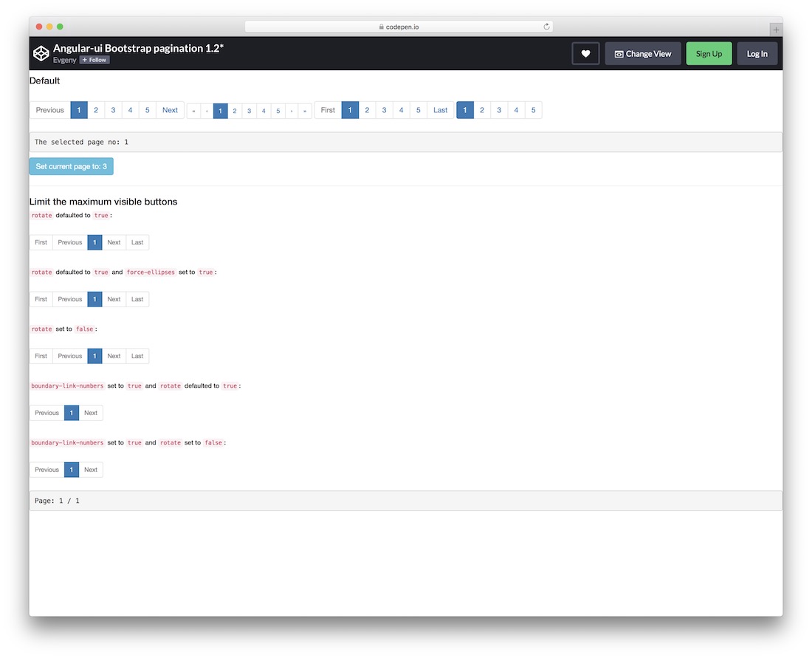Click Previous in the boundary-link-numbers demo
Viewport: 812px width, 658px height.
(46, 413)
